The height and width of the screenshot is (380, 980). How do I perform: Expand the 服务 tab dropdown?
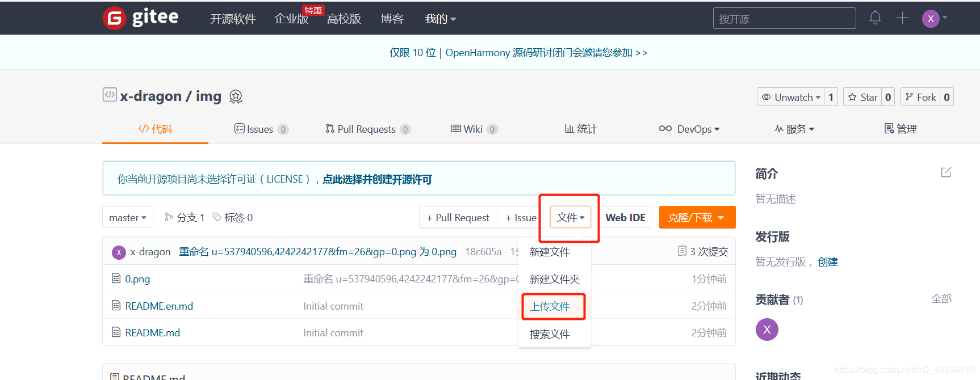[x=794, y=129]
